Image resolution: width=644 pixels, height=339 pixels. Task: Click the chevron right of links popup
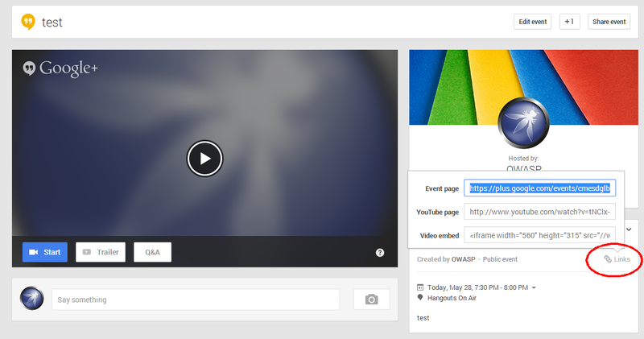point(629,229)
